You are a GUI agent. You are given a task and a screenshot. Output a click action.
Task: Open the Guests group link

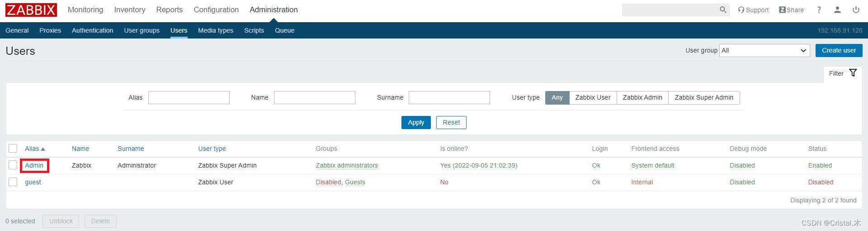pos(355,182)
